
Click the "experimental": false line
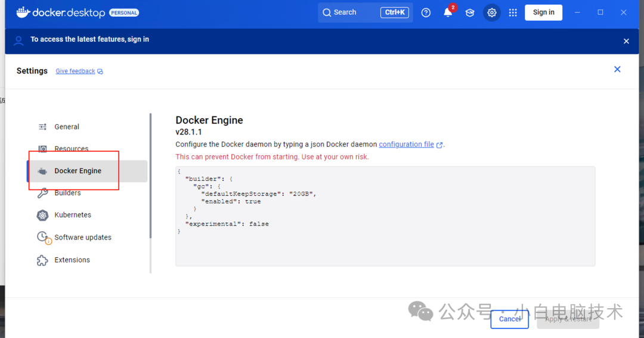click(227, 224)
